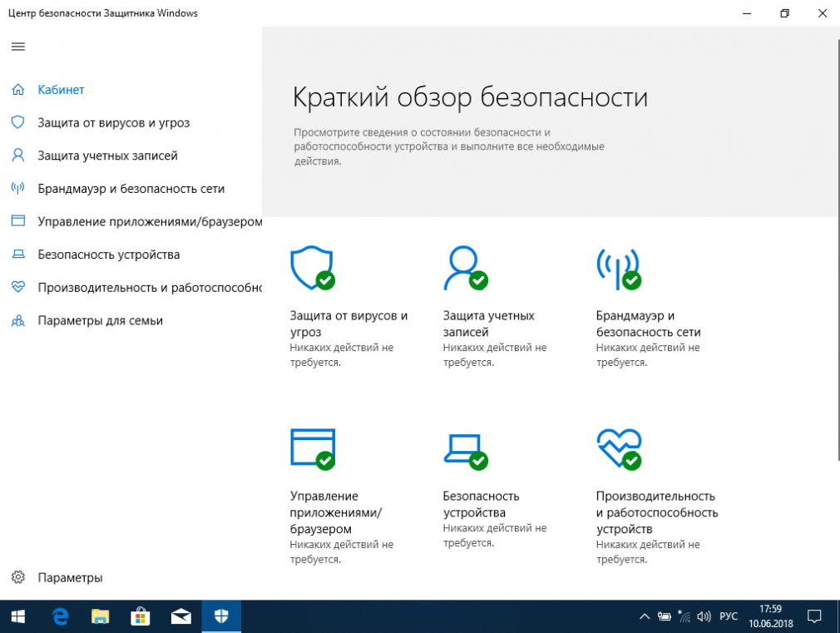Click the Брандмауэр и безопасность сети tile title
This screenshot has height=633, width=840.
click(648, 324)
